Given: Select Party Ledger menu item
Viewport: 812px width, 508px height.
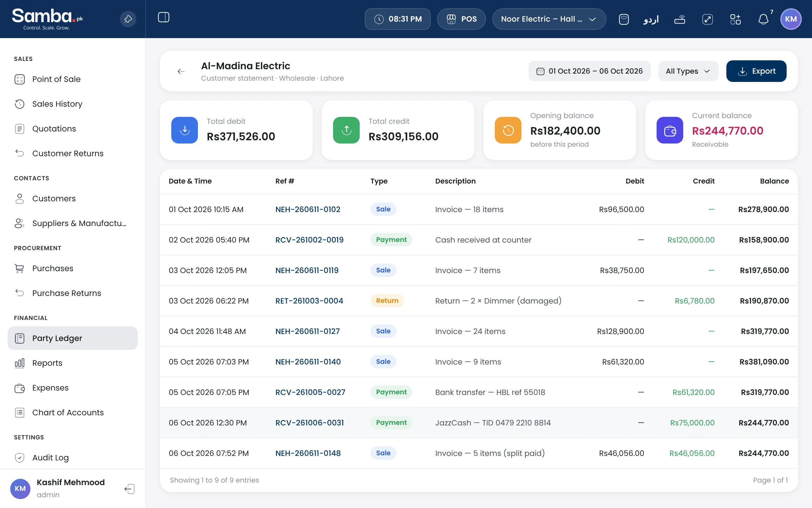Looking at the screenshot, I should coord(72,338).
